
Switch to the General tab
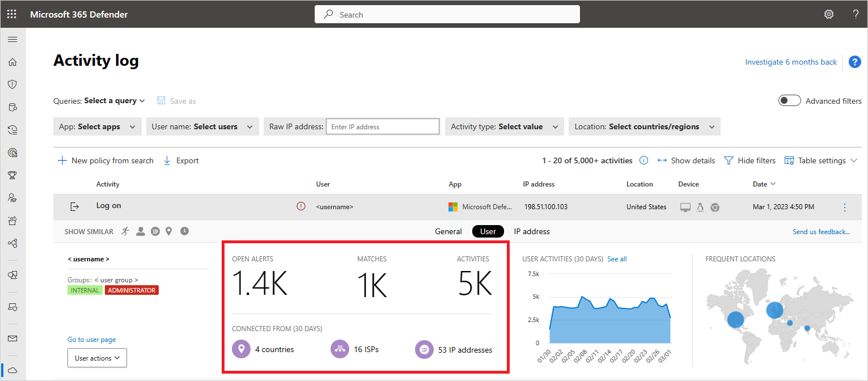pos(448,231)
